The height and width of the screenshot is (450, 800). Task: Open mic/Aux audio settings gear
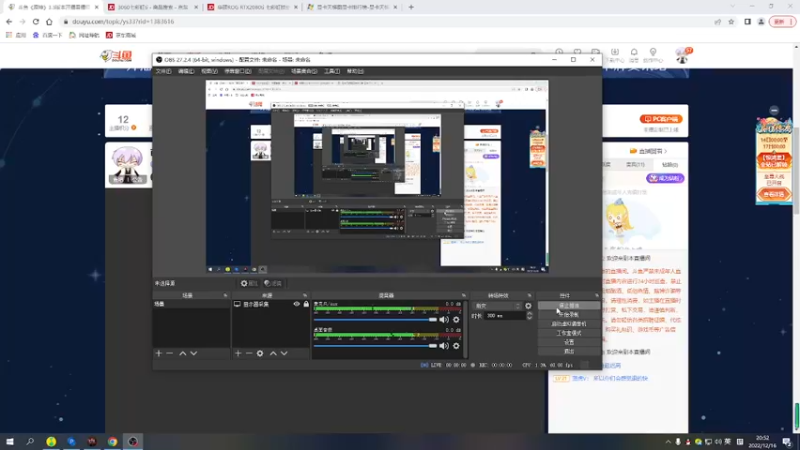(x=456, y=319)
